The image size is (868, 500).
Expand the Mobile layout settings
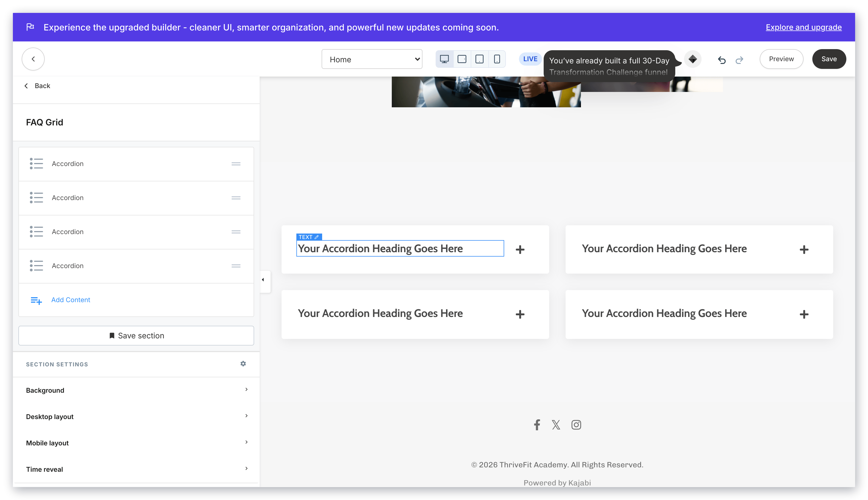136,443
